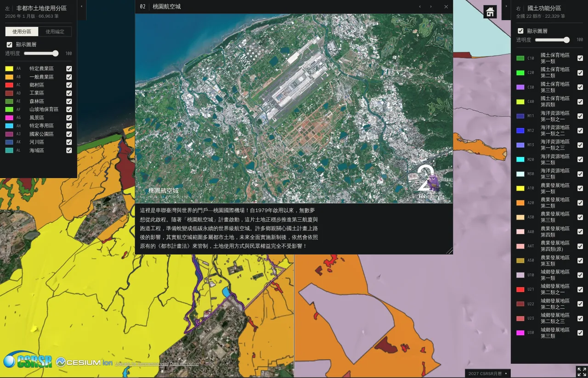Uncheck 海域區 layer checkbox
The height and width of the screenshot is (378, 588).
click(69, 150)
